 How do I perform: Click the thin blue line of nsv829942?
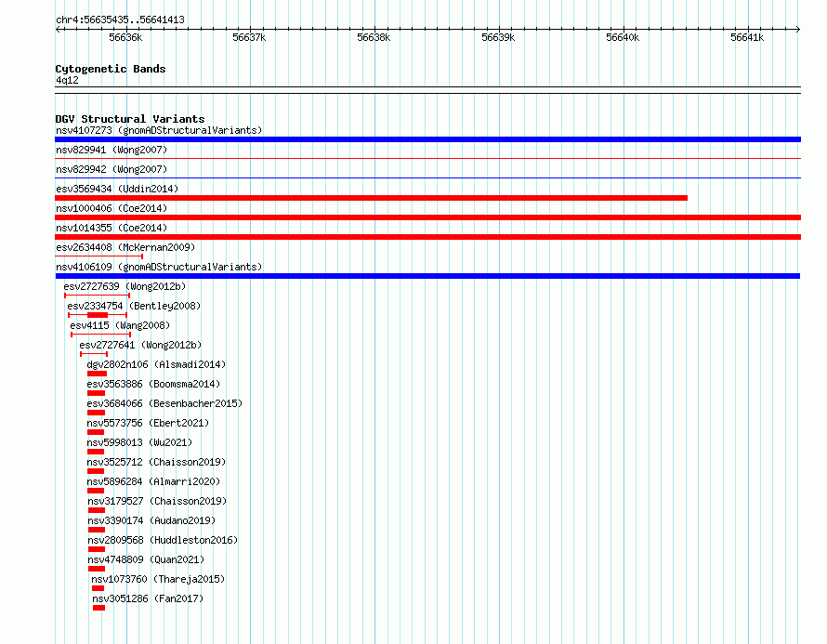(427, 177)
